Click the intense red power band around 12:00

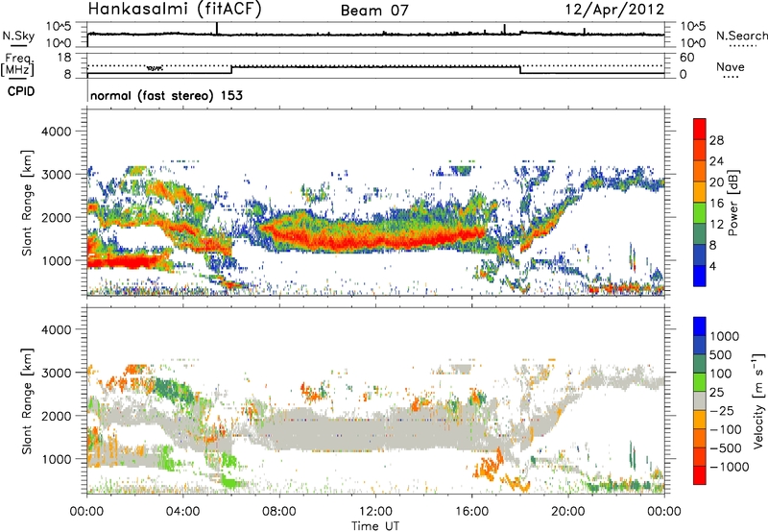coord(375,240)
